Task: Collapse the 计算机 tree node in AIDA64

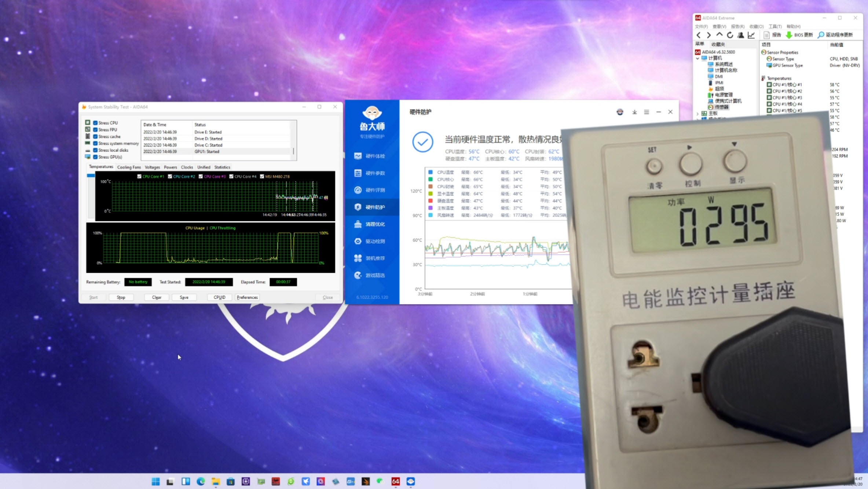Action: click(x=697, y=58)
